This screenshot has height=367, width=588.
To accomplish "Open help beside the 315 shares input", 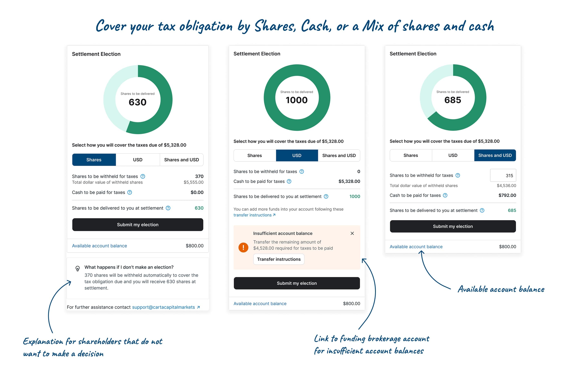I will (458, 175).
